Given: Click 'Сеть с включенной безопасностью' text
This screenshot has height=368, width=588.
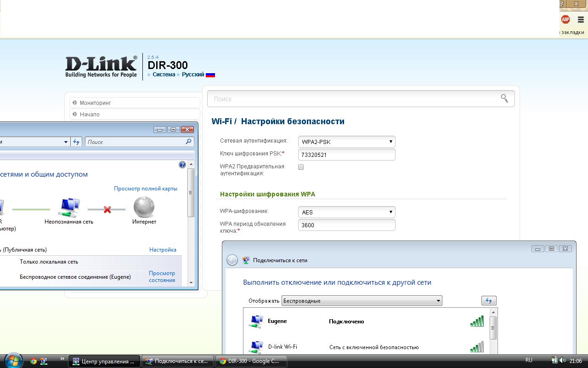Looking at the screenshot, I should tap(374, 347).
